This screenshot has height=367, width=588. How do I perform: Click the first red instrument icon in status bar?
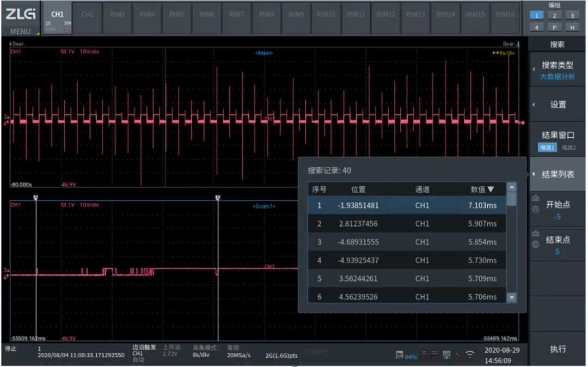click(x=424, y=355)
